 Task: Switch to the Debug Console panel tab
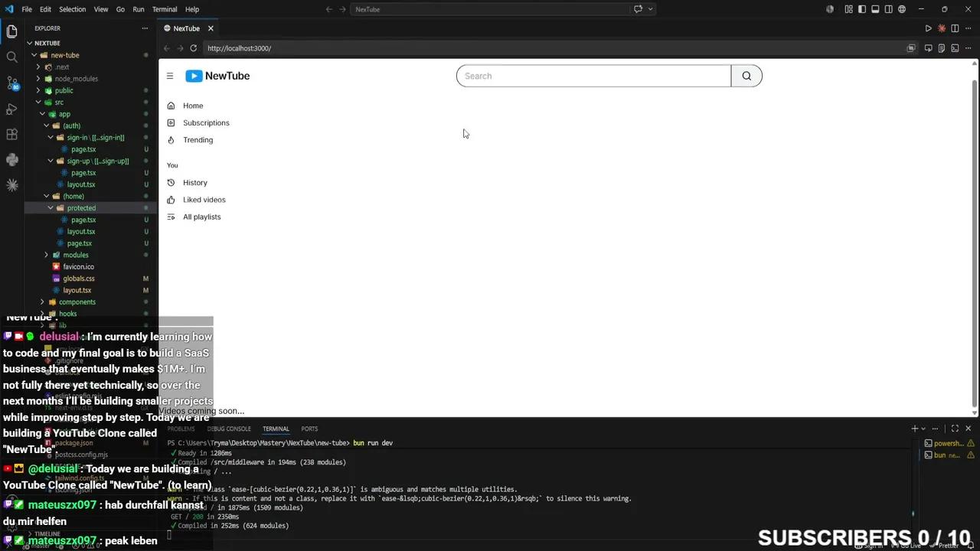tap(229, 429)
